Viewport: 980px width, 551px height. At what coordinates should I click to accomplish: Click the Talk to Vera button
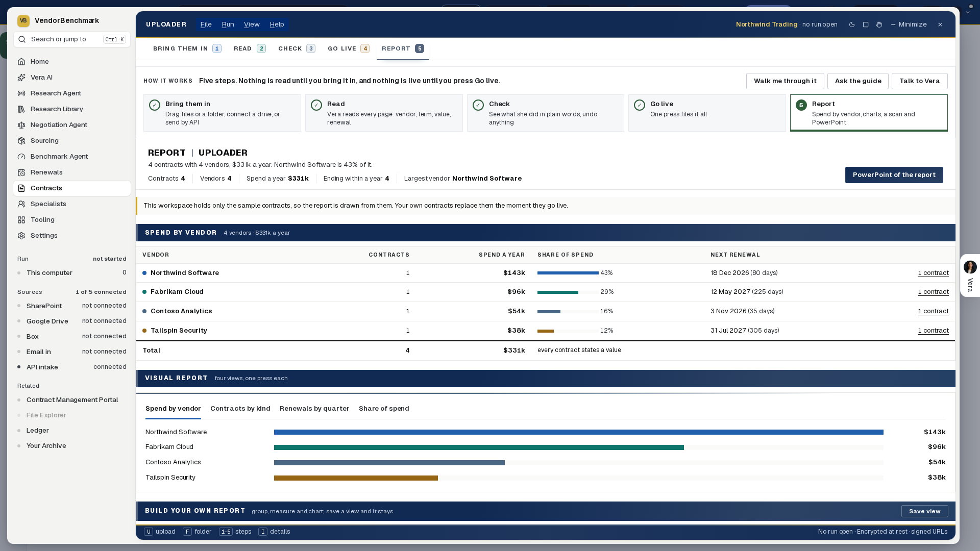(919, 81)
